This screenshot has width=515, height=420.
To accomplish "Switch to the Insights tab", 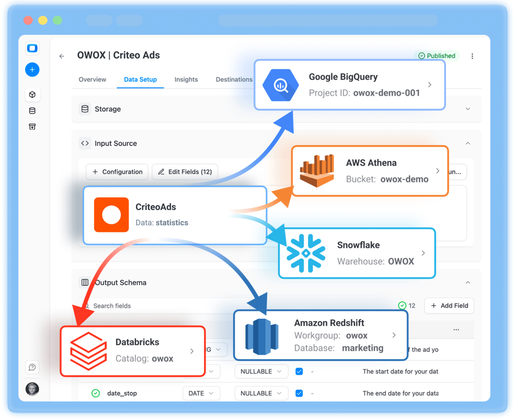I will click(186, 79).
